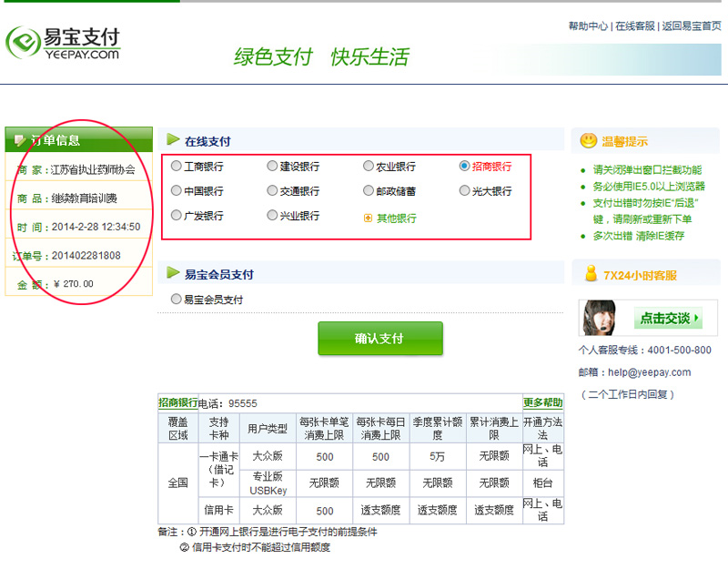This screenshot has width=728, height=569.
Task: Click the 在线支付 section heading
Action: tap(207, 141)
